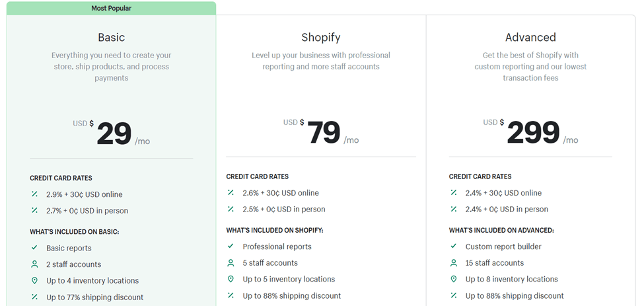644x306 pixels.
Task: Click the 29 per month price
Action: coord(112,134)
